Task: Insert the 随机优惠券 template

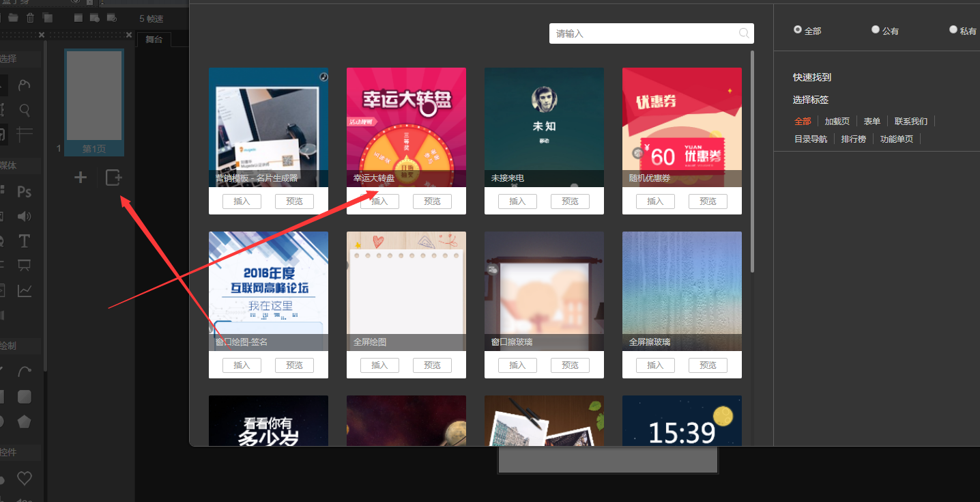Action: pos(655,201)
